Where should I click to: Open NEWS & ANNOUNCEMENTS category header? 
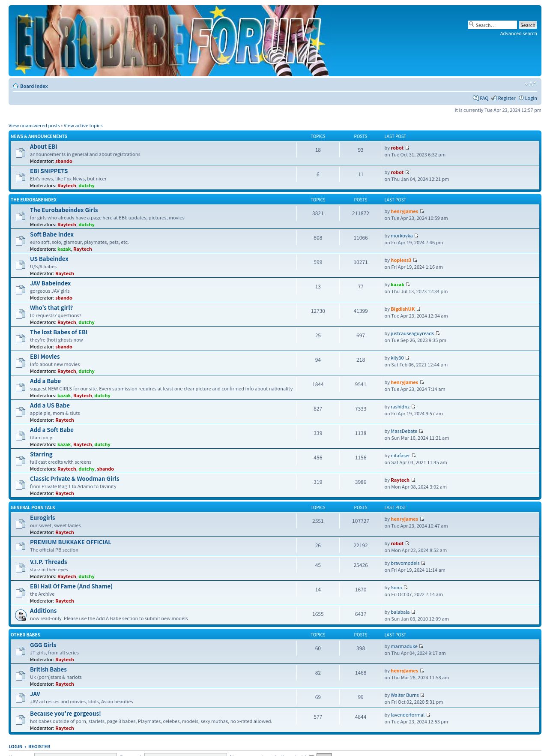pyautogui.click(x=39, y=136)
